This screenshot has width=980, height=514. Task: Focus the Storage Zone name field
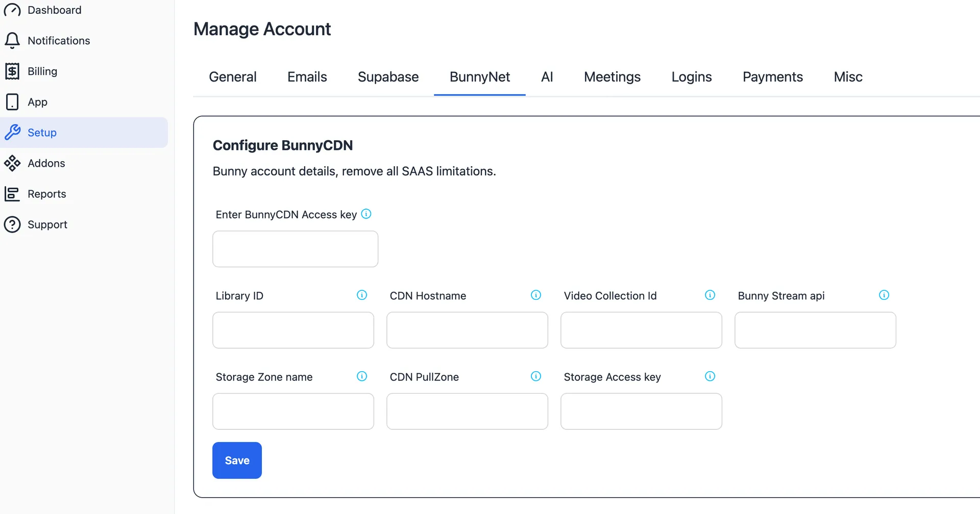pyautogui.click(x=293, y=411)
